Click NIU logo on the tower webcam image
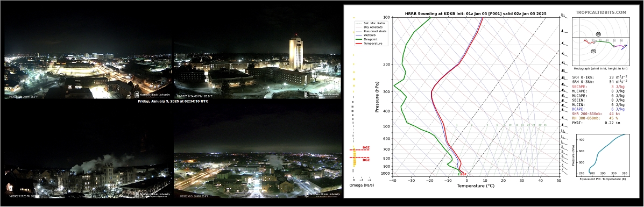 (x=322, y=94)
